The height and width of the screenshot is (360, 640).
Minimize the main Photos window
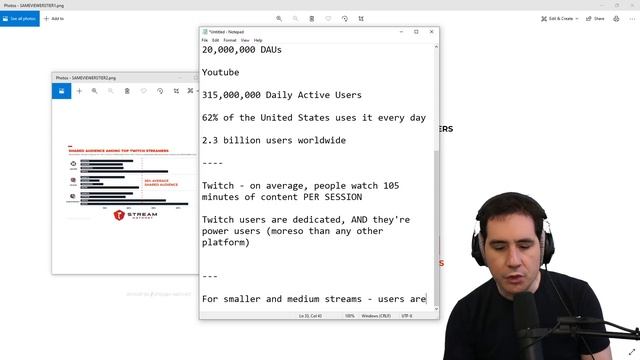(x=602, y=5)
